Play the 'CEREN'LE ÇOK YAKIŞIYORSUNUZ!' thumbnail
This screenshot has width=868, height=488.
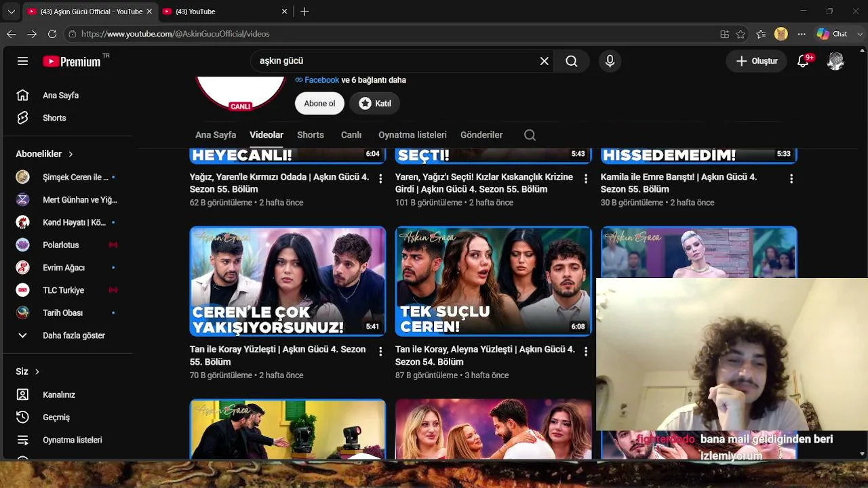tap(288, 281)
